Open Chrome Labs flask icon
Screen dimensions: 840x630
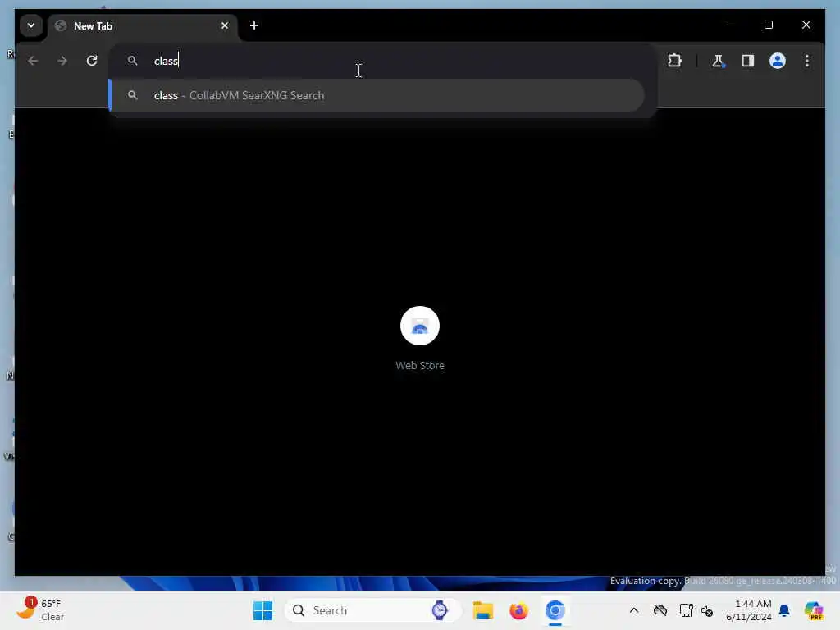(x=718, y=61)
